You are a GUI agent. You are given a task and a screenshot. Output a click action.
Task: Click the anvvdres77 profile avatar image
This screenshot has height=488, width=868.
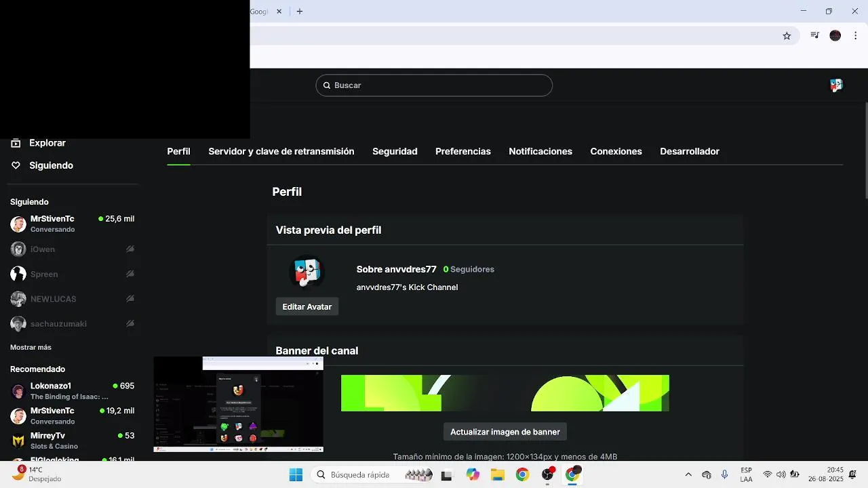pos(307,272)
